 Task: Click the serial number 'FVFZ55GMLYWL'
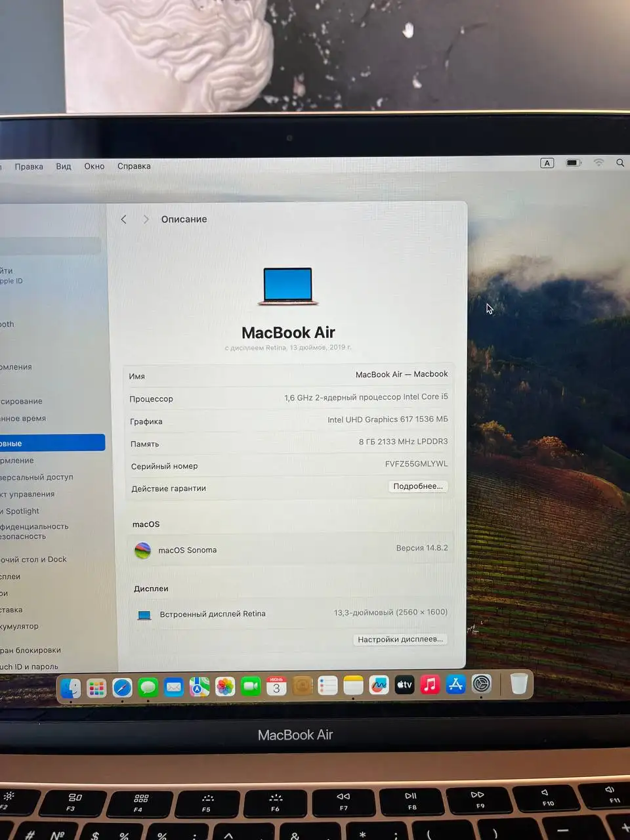pos(417,464)
